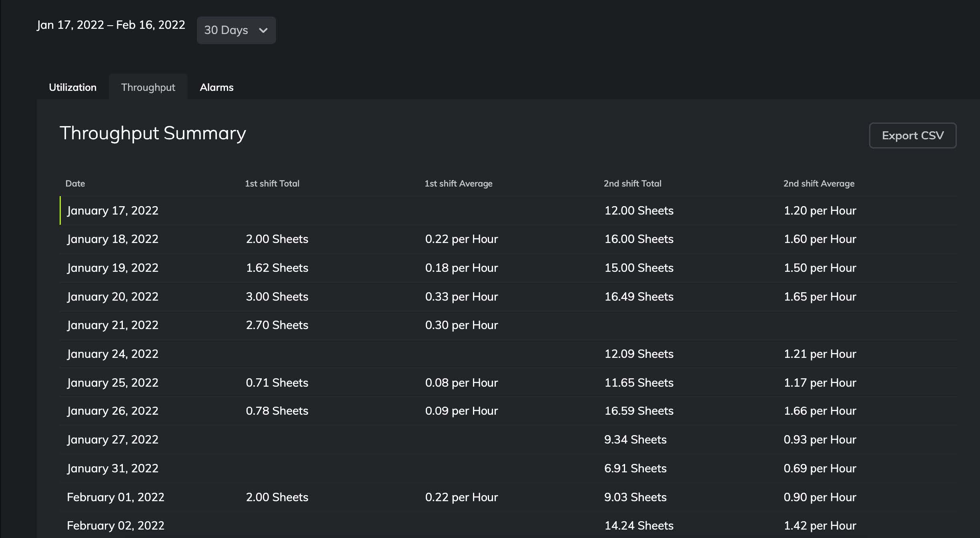Open the 30 Days range dropdown

click(x=236, y=30)
